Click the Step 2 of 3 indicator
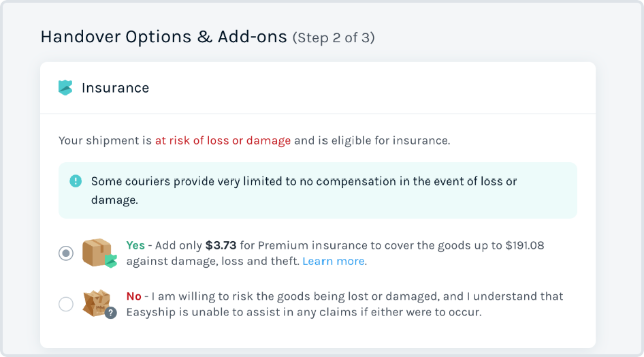 [334, 37]
